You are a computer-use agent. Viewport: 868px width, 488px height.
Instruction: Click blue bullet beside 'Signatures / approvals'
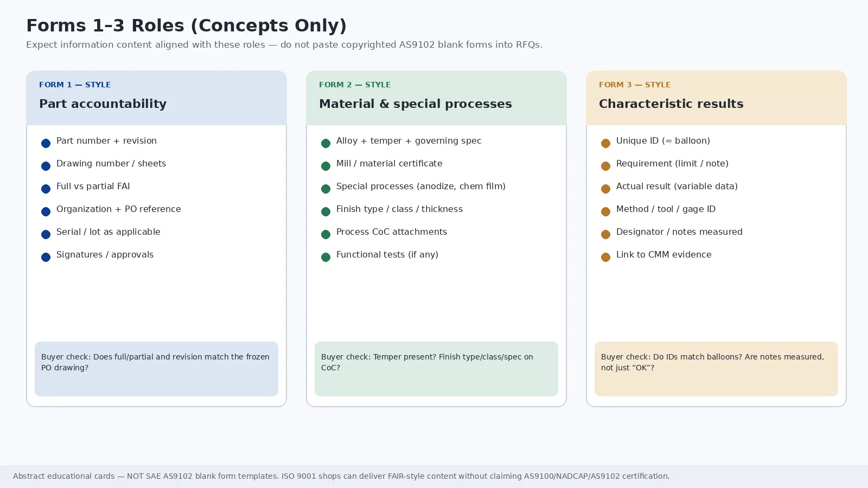[46, 257]
